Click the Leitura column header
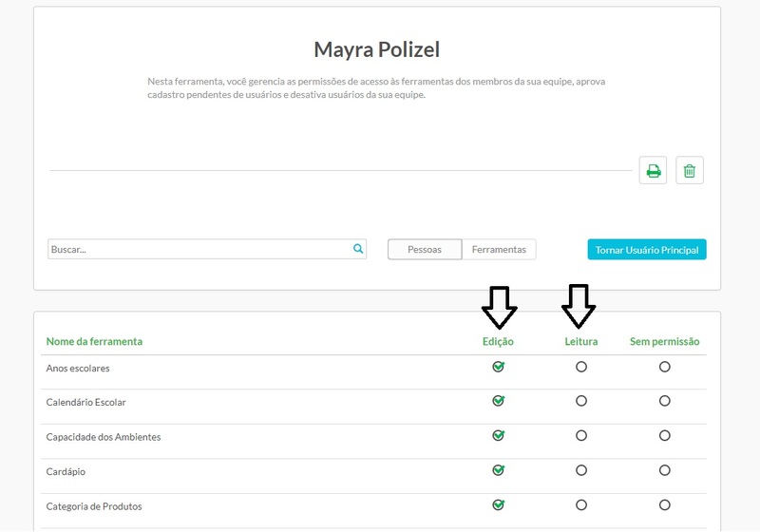The width and height of the screenshot is (760, 532). click(581, 341)
